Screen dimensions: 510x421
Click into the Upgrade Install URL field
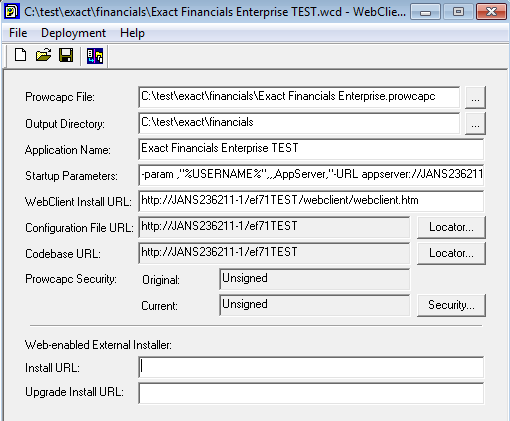(311, 393)
